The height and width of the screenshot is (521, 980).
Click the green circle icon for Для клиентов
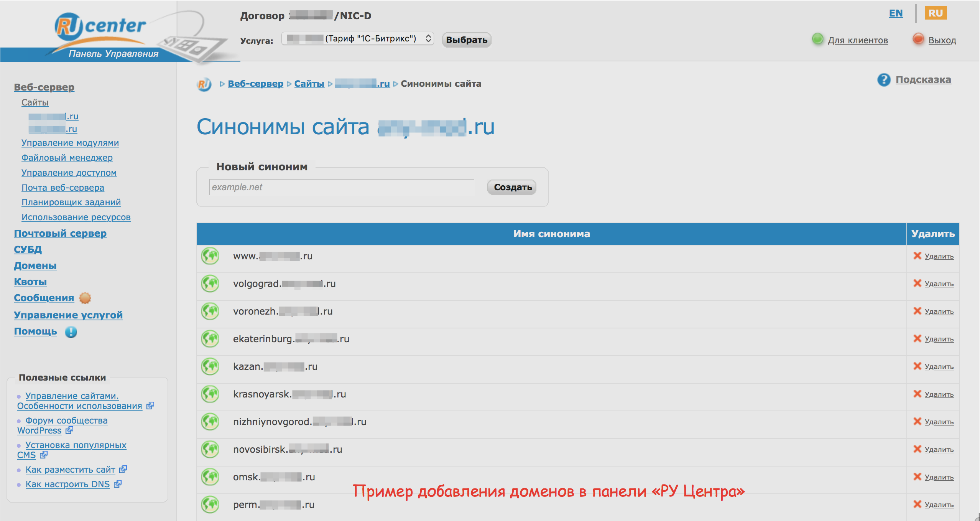pos(817,39)
